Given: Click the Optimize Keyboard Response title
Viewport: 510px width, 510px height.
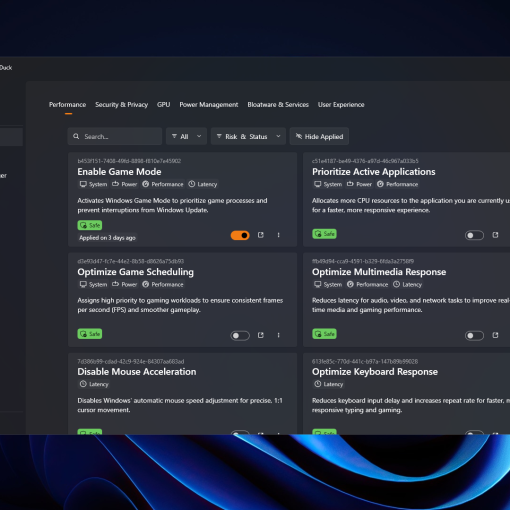Looking at the screenshot, I should coord(375,372).
